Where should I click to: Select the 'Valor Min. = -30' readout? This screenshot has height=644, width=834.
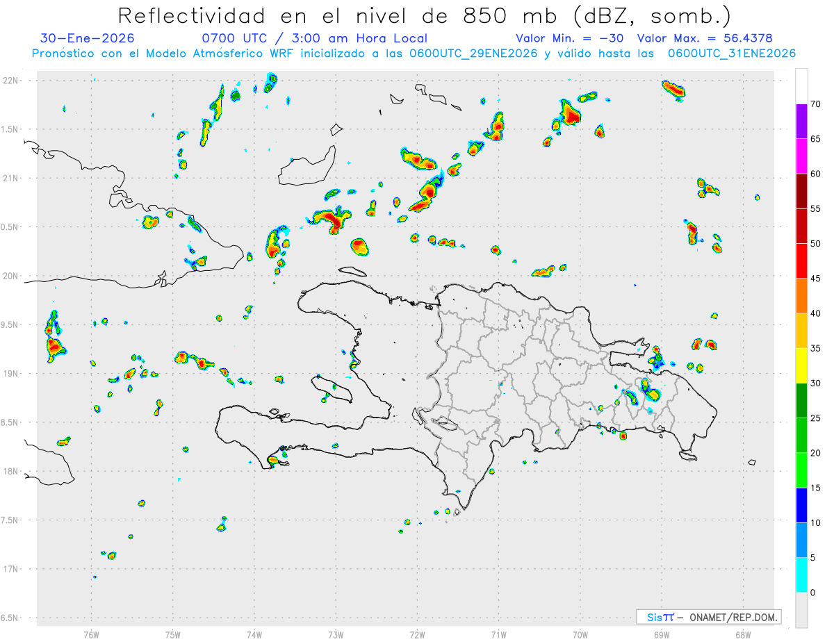570,38
